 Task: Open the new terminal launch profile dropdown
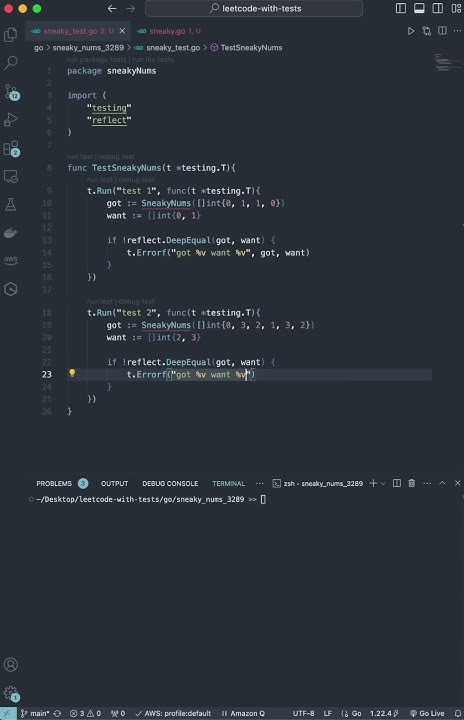click(383, 484)
